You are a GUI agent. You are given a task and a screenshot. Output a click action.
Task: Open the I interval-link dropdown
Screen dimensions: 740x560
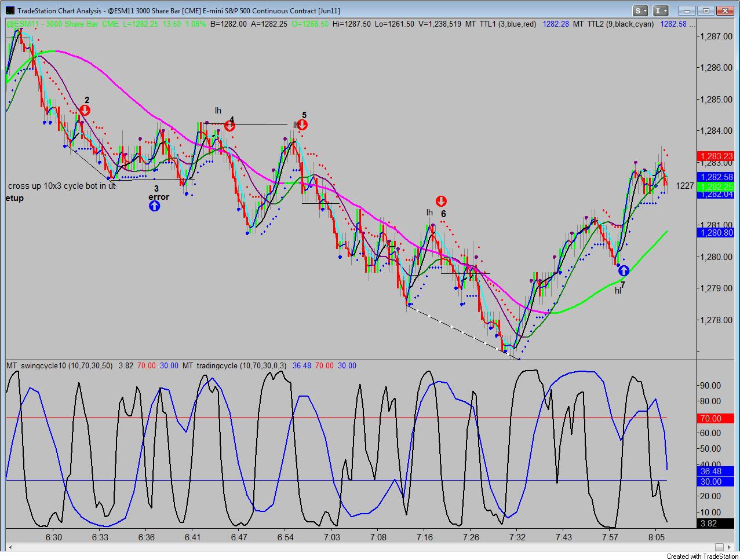(x=661, y=10)
